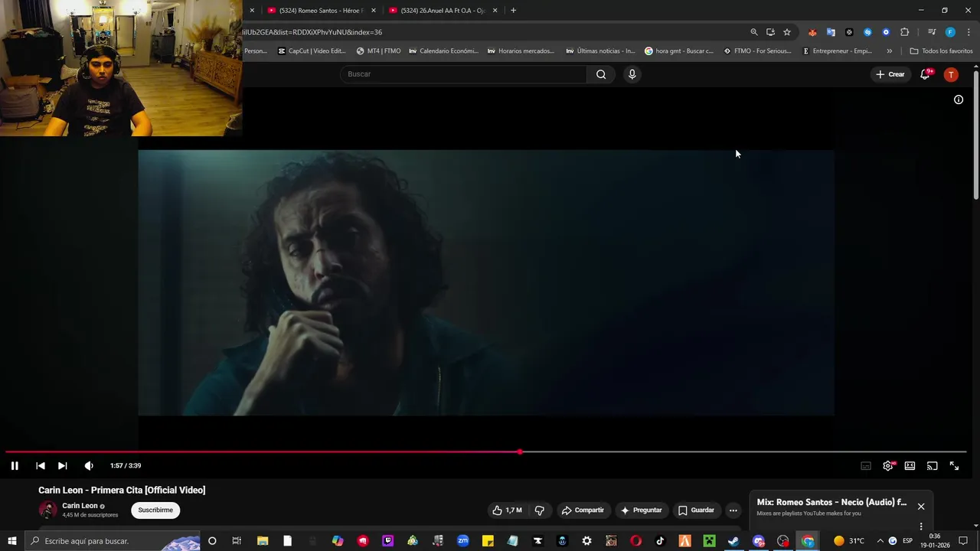Open YouTube account avatar T menu
The height and width of the screenshot is (551, 980).
(x=951, y=74)
